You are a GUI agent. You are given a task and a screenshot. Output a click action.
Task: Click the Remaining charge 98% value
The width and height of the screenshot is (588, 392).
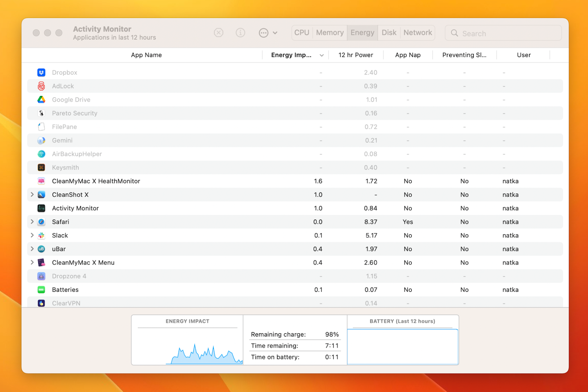coord(332,334)
